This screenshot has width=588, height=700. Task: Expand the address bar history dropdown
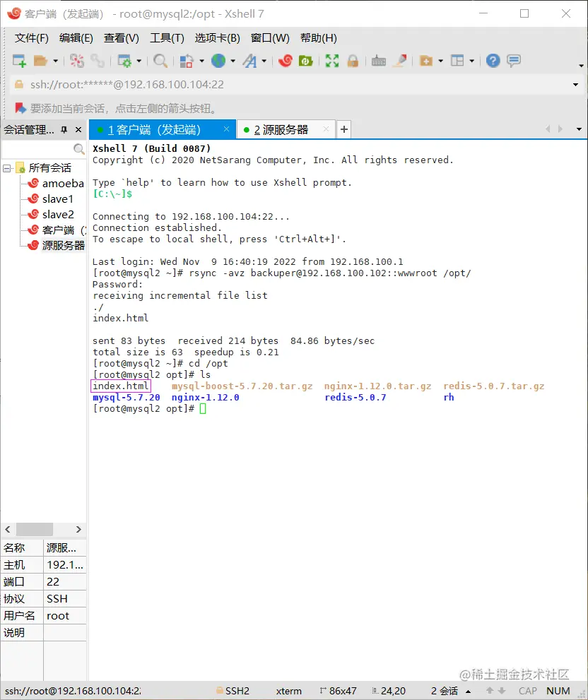575,84
